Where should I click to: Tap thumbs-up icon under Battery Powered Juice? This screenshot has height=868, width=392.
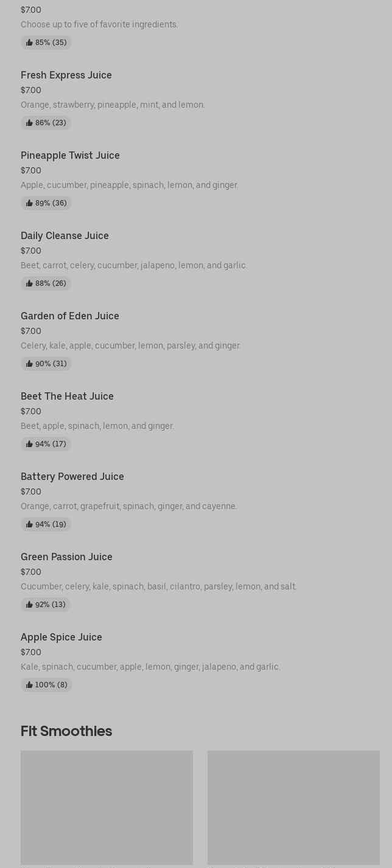29,524
